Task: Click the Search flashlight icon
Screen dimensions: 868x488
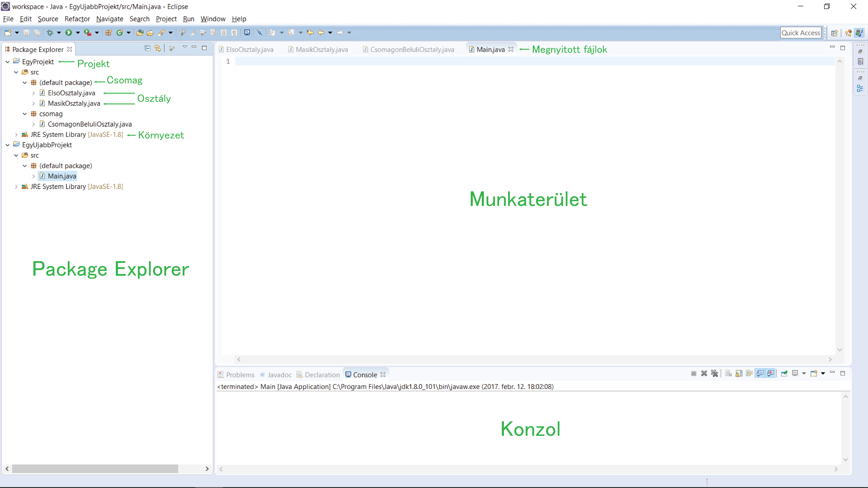Action: tap(161, 33)
